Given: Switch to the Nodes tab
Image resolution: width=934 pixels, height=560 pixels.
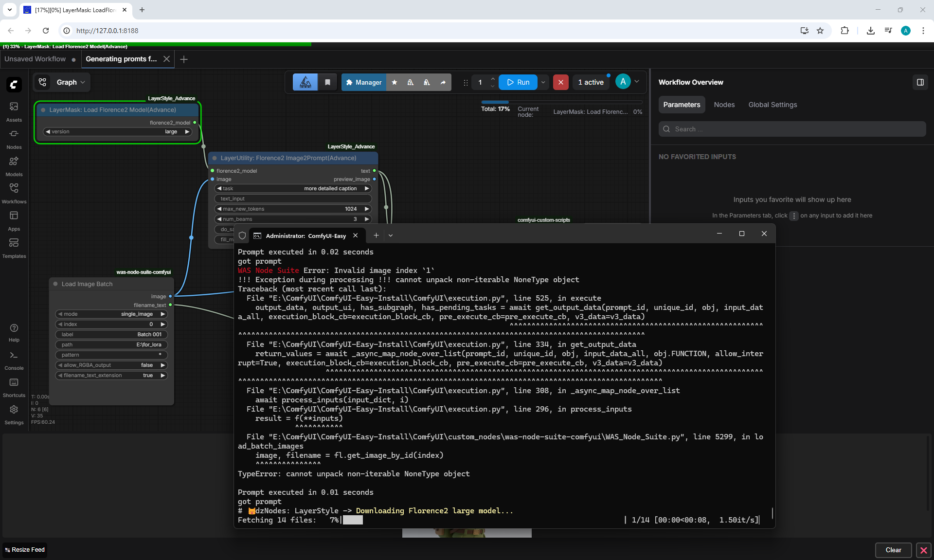Looking at the screenshot, I should (x=724, y=105).
